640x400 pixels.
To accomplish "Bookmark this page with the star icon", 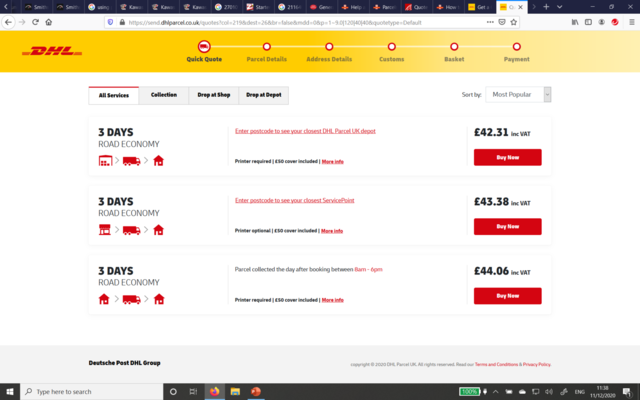I will tap(513, 22).
